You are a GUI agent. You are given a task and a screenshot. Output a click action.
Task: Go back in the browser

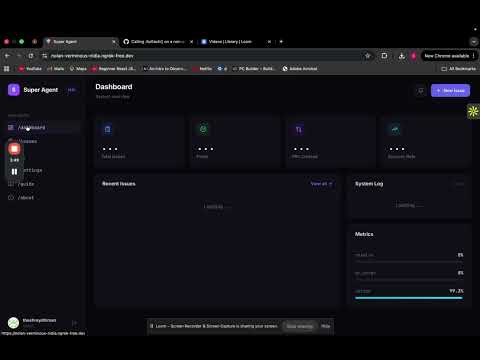tap(7, 56)
